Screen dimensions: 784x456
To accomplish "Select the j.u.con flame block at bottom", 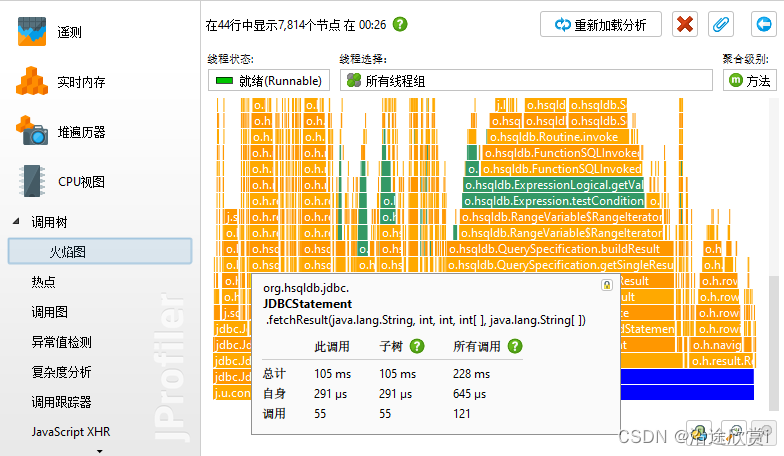I will (x=232, y=393).
